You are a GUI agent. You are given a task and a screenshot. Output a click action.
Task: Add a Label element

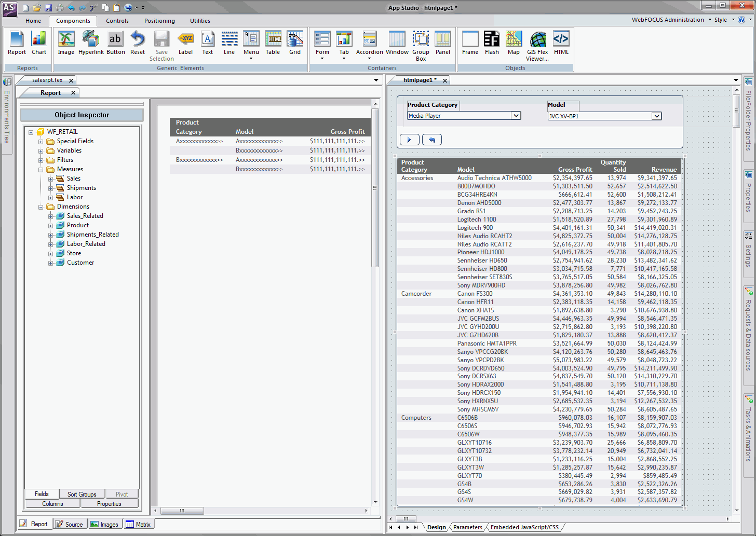pos(185,43)
